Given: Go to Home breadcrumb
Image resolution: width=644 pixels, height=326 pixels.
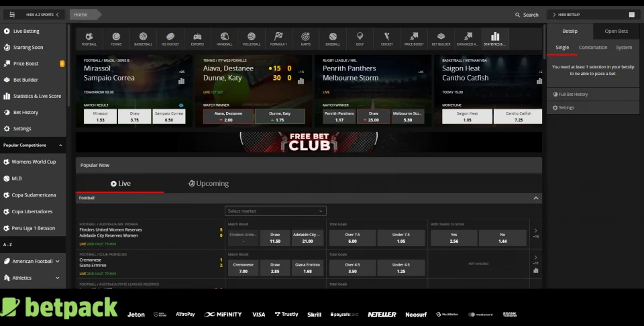Looking at the screenshot, I should [80, 15].
